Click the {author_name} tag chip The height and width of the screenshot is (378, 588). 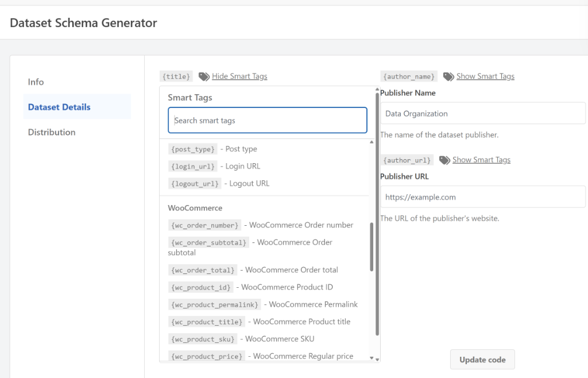tap(409, 76)
